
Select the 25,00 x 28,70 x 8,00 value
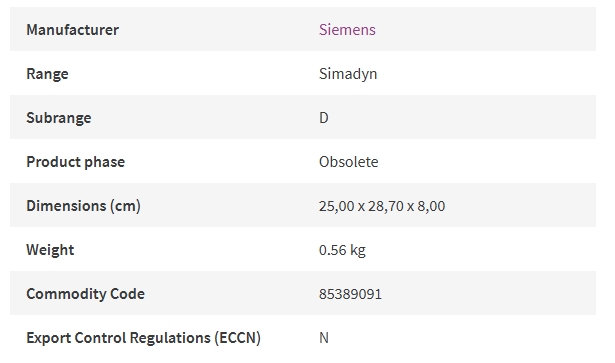(x=382, y=206)
